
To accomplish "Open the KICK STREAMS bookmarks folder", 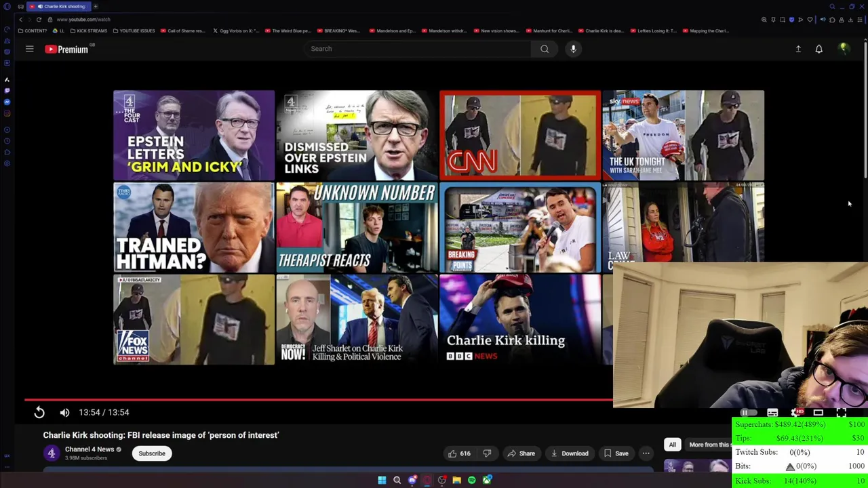I will [89, 30].
